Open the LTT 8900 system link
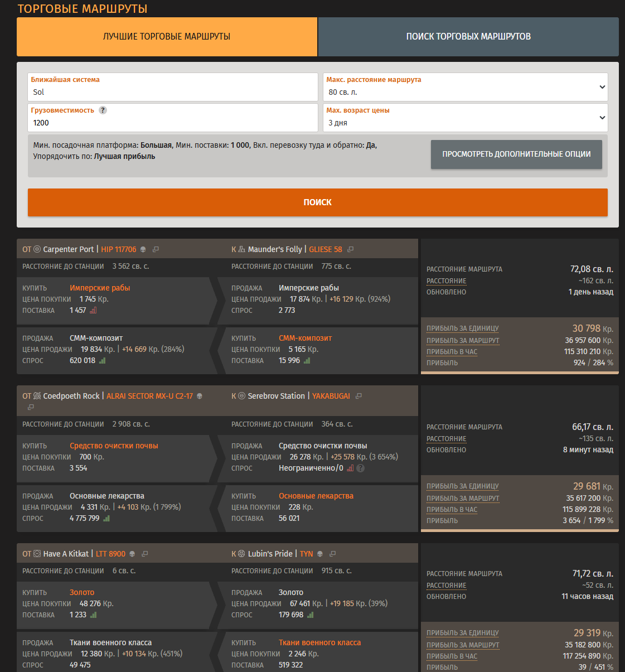The image size is (625, 672). coord(111,554)
